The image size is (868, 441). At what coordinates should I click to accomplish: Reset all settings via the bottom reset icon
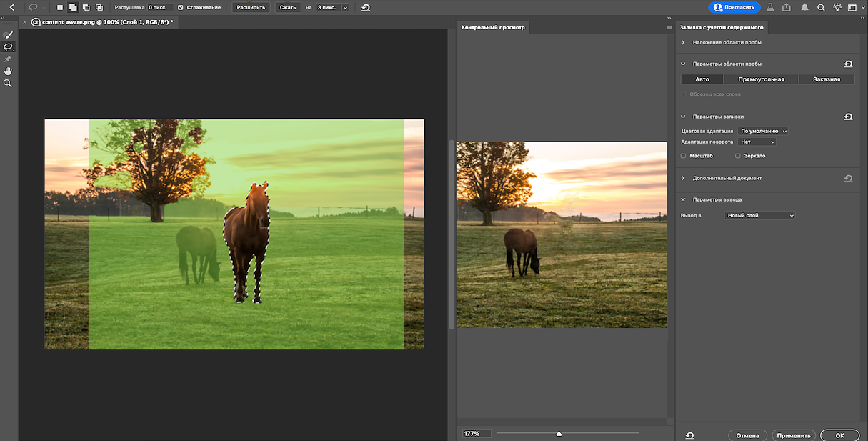[x=689, y=435]
